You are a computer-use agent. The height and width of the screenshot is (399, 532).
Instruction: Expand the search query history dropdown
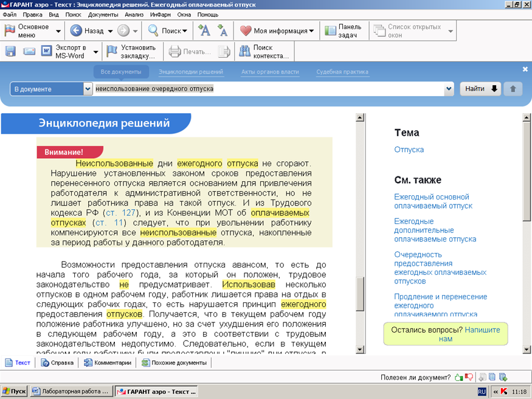(x=449, y=89)
